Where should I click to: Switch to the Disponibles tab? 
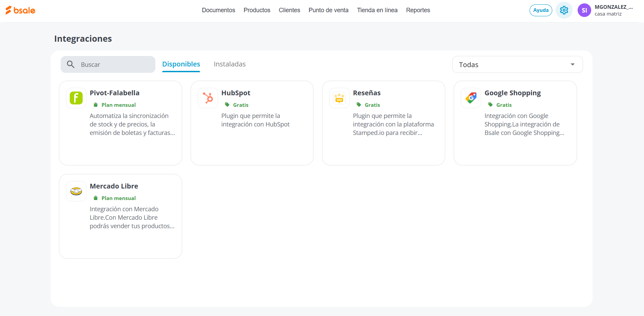click(181, 64)
